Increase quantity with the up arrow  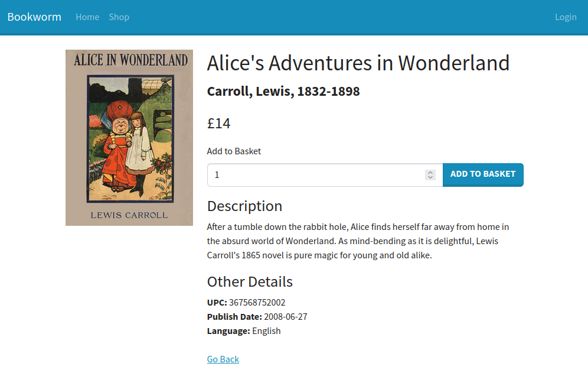pyautogui.click(x=430, y=172)
